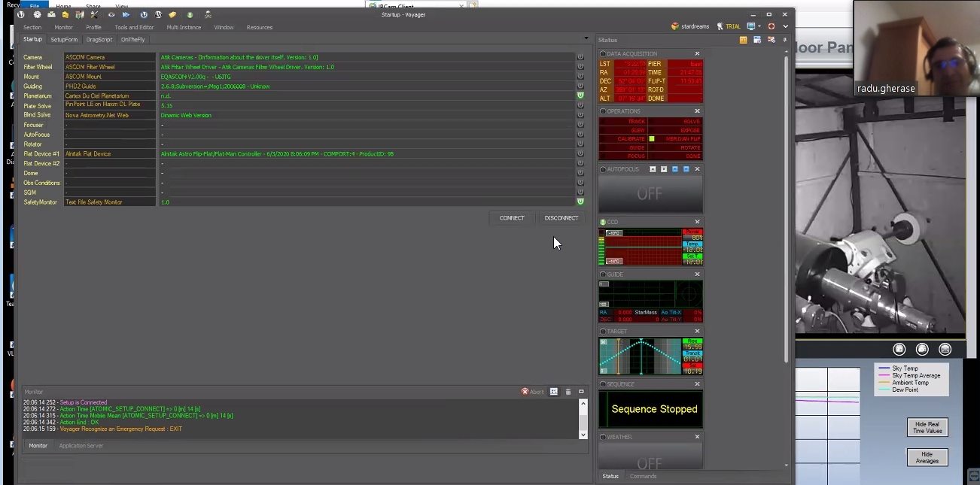
Task: Toggle green connection icon for SafetyMonitor row
Action: coord(580,202)
